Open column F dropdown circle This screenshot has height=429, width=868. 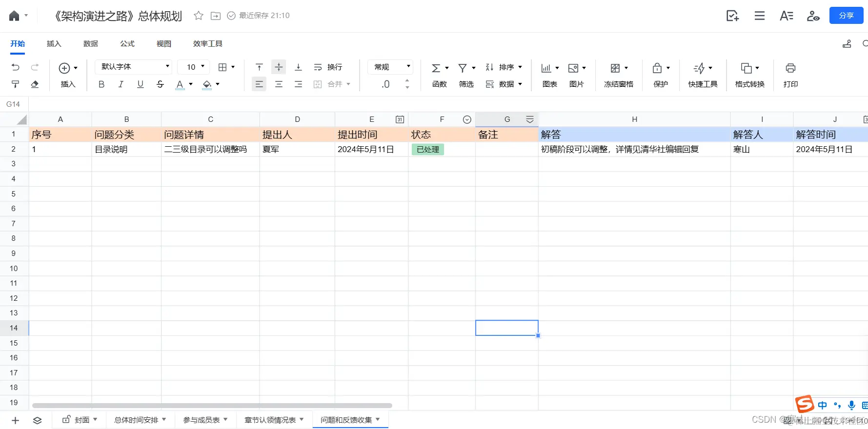point(467,119)
